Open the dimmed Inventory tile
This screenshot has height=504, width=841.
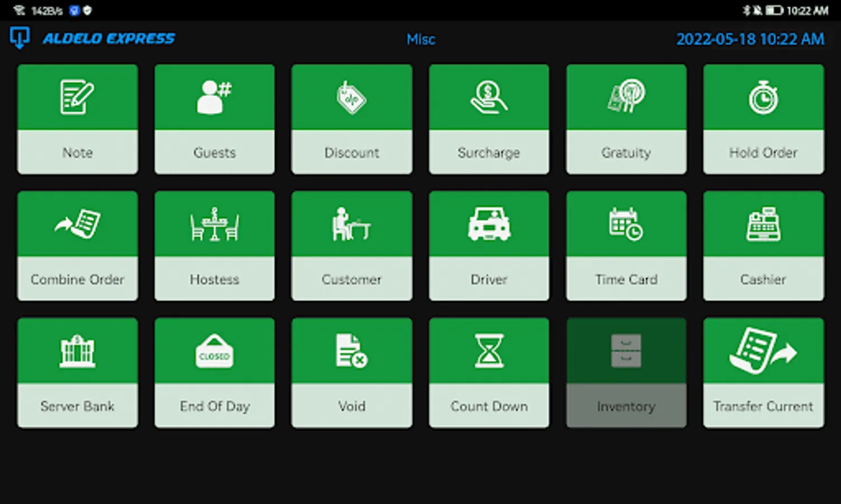[626, 373]
